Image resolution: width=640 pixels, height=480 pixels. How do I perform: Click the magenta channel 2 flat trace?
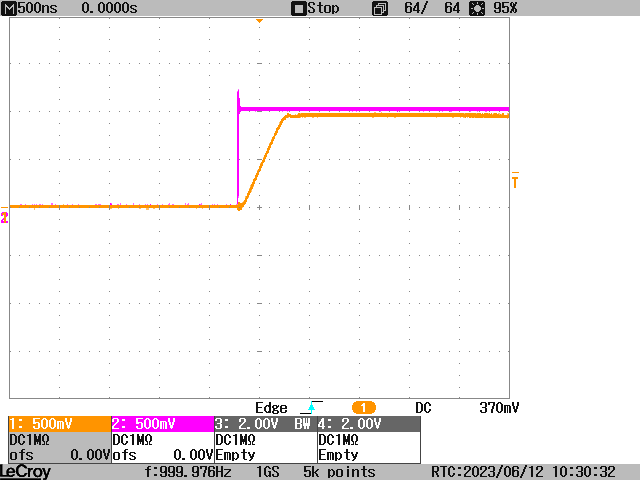pos(373,109)
